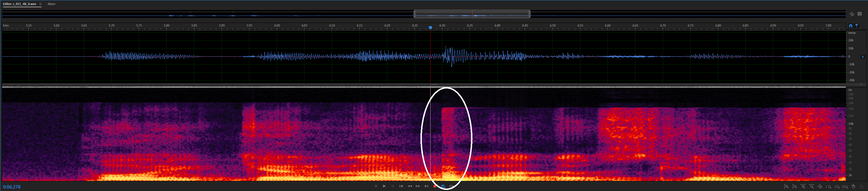868x191 pixels.
Task: Open the stacked-lines view options icon
Action: pos(860,14)
